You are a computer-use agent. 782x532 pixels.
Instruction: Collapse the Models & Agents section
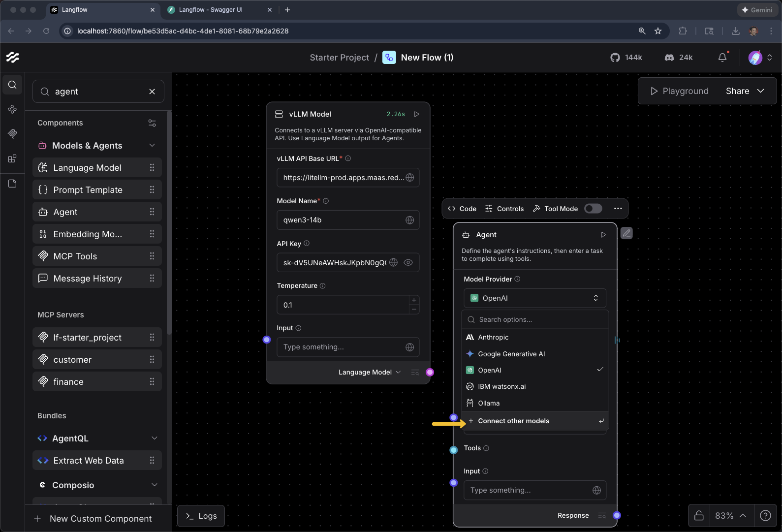tap(152, 146)
